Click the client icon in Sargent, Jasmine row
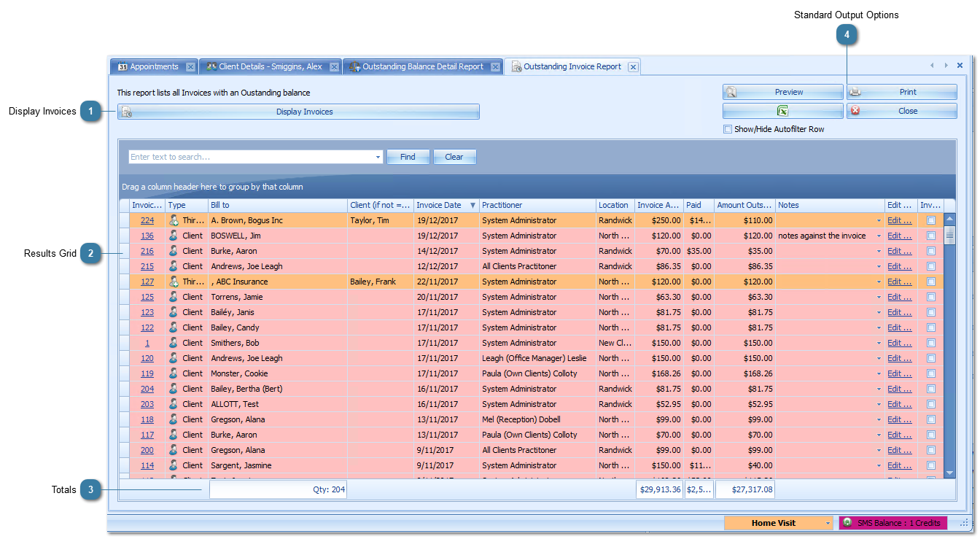This screenshot has width=980, height=539. [174, 465]
